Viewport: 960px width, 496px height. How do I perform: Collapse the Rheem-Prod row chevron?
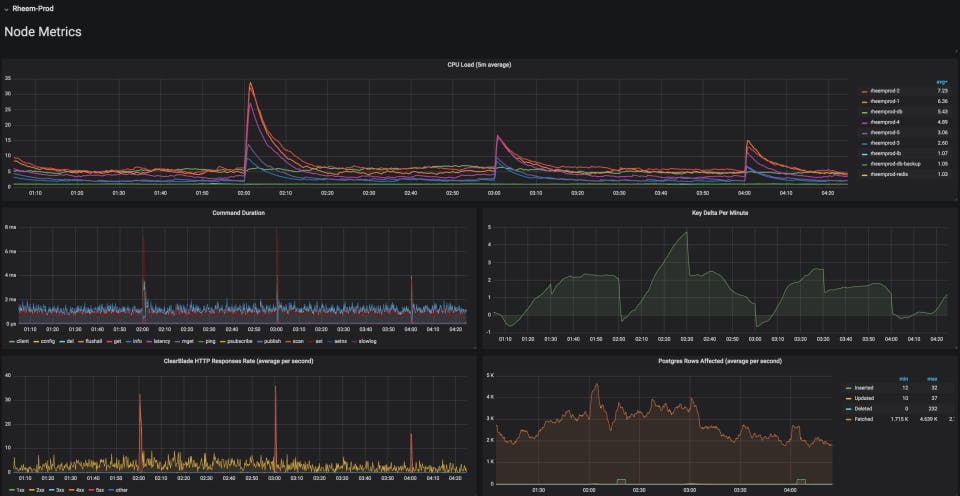point(6,9)
